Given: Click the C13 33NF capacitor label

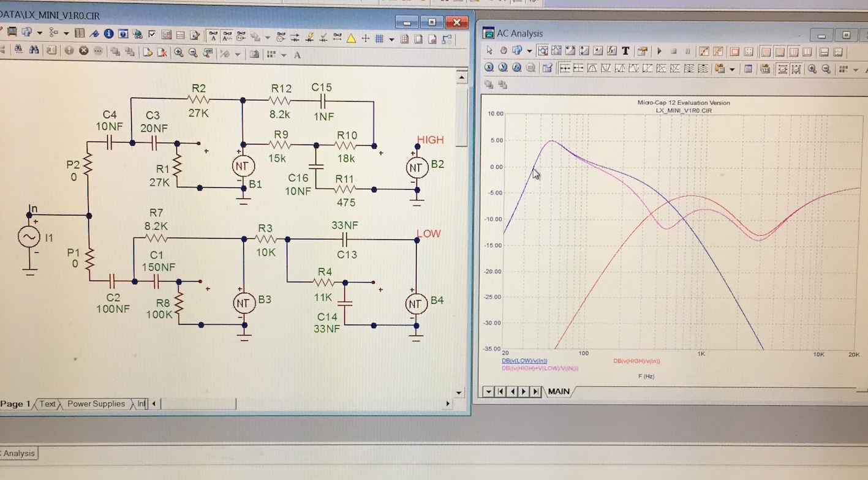Looking at the screenshot, I should coord(346,239).
